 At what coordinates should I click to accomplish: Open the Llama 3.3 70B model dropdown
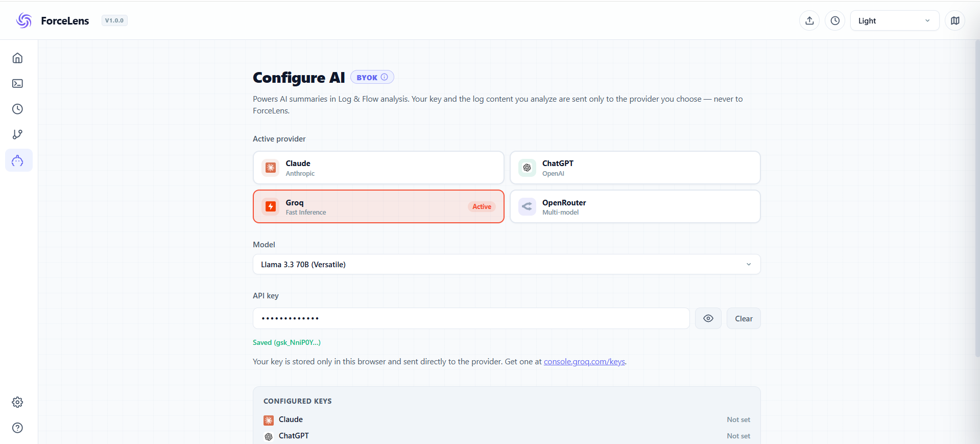pyautogui.click(x=507, y=264)
